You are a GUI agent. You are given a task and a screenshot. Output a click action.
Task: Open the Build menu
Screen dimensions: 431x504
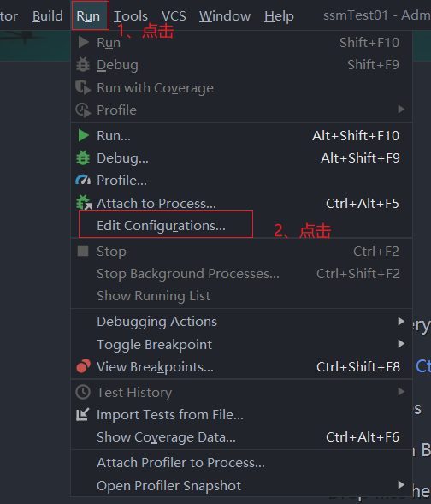48,15
